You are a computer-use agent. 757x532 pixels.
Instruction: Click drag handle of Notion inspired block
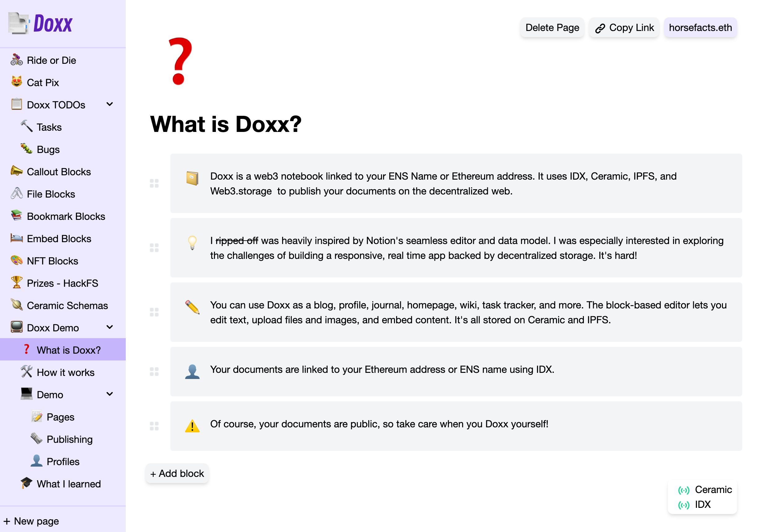coord(154,247)
